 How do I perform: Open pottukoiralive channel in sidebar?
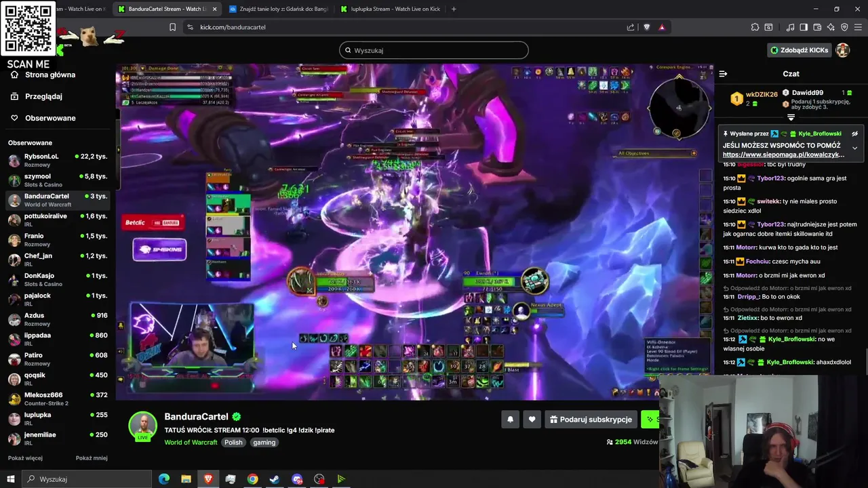click(x=58, y=220)
